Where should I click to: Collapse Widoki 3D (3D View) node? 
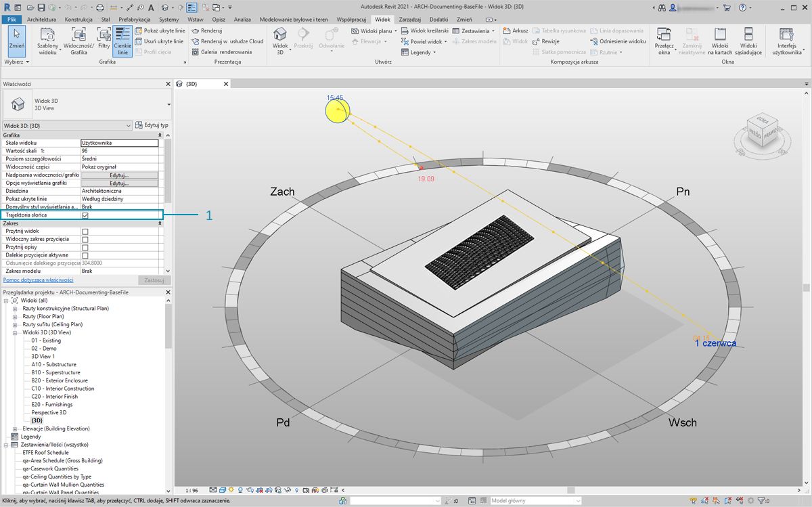pyautogui.click(x=15, y=333)
